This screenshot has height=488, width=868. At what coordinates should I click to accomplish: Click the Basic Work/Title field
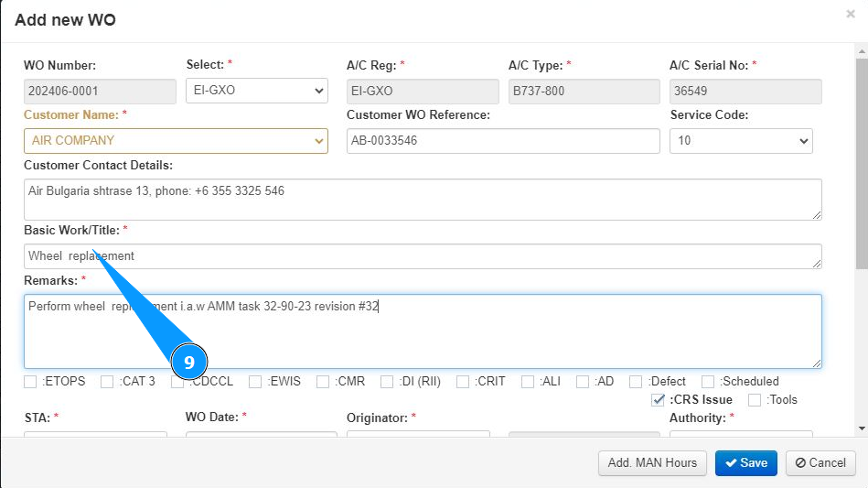click(x=423, y=256)
